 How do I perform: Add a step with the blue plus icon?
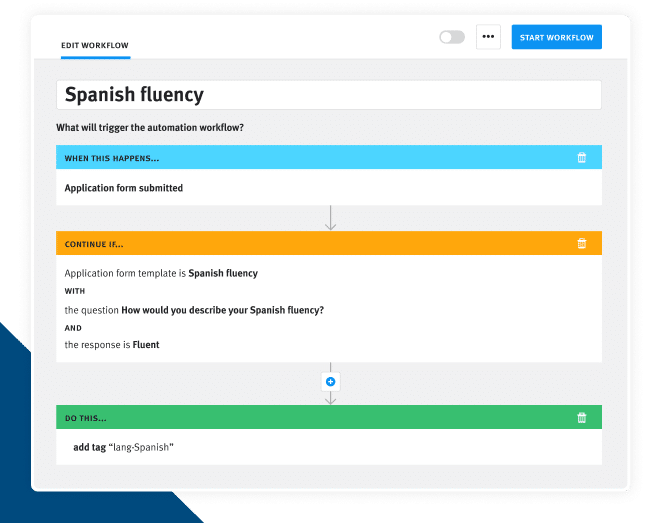pos(330,382)
